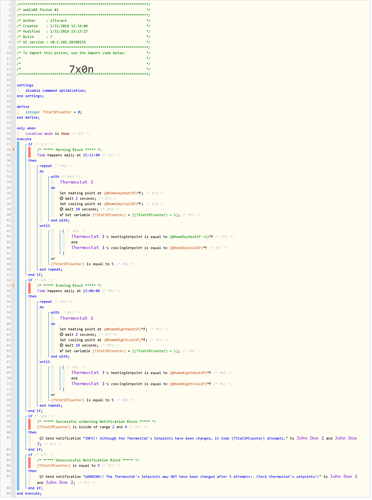
Task: Click 'Location mode is Home' condition
Action: click(x=47, y=134)
